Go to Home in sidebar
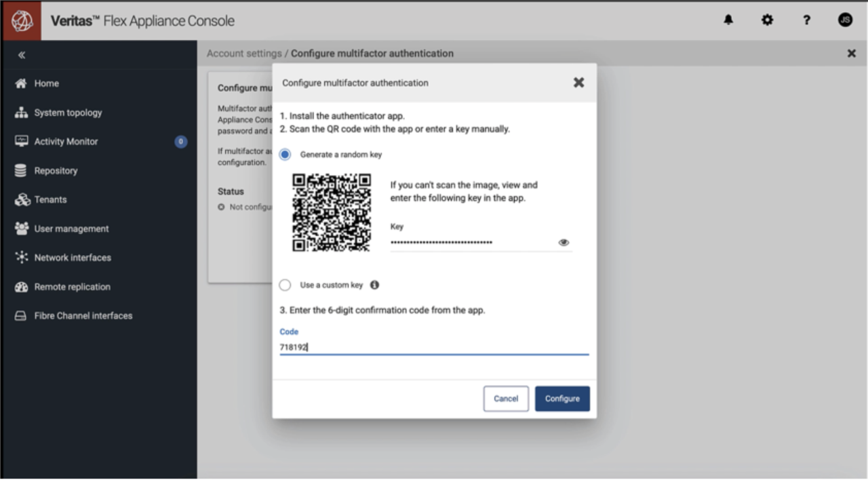The image size is (868, 482). (x=46, y=83)
